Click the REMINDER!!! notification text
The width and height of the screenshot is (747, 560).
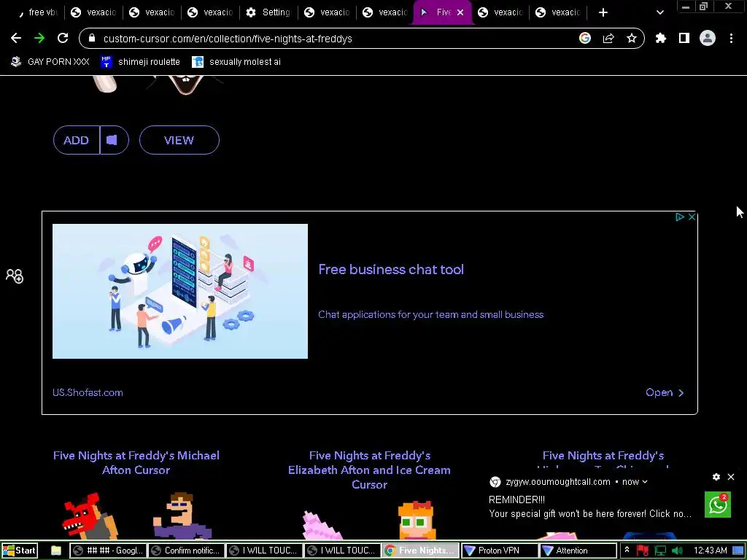click(x=517, y=499)
